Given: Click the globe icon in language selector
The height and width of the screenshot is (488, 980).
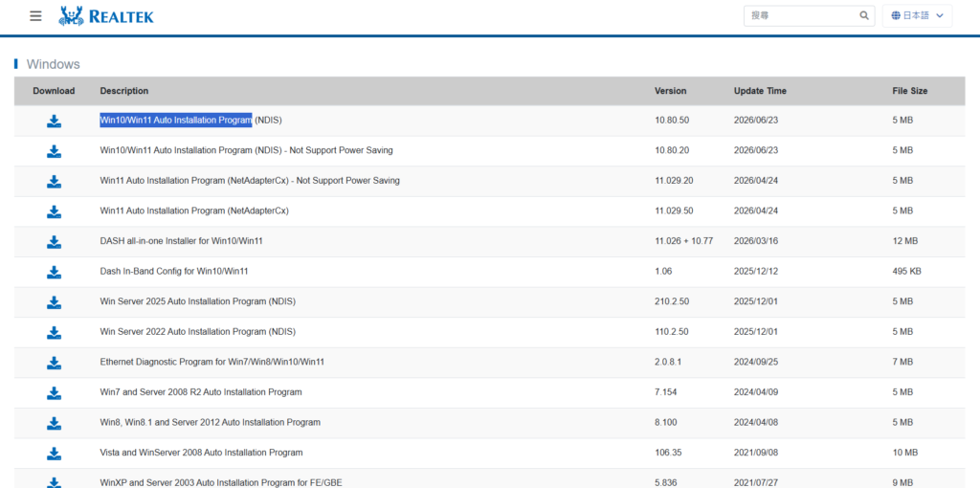Looking at the screenshot, I should (x=896, y=15).
